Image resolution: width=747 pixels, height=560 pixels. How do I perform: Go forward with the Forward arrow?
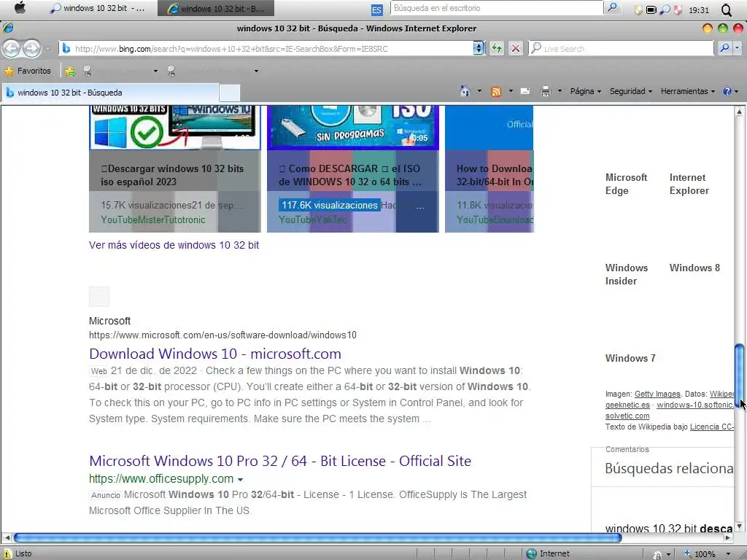[x=31, y=48]
